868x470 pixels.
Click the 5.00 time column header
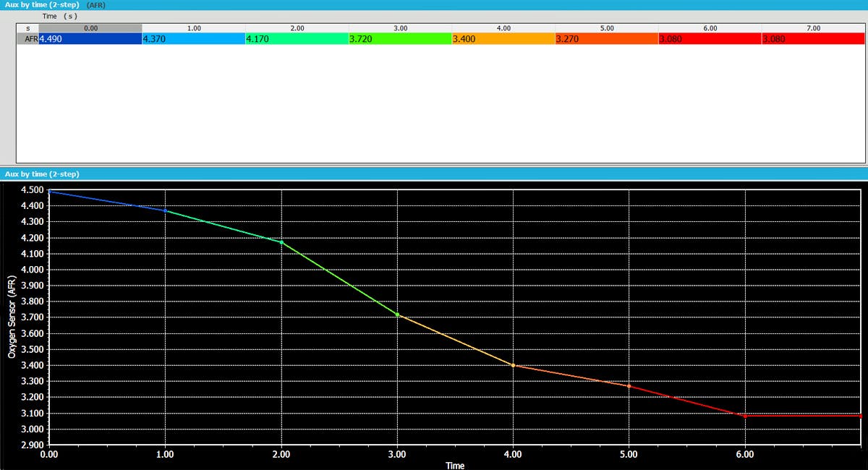pos(607,27)
